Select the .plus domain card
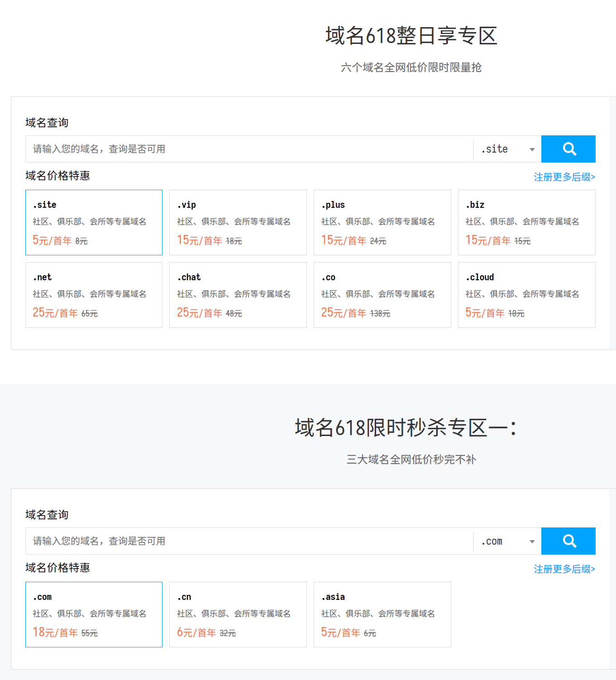 pos(382,222)
